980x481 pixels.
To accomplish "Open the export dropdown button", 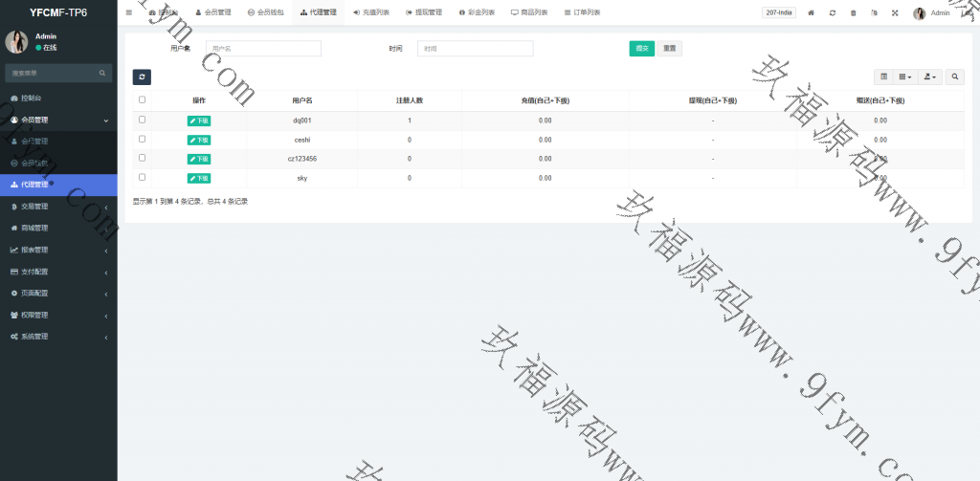I will 929,77.
